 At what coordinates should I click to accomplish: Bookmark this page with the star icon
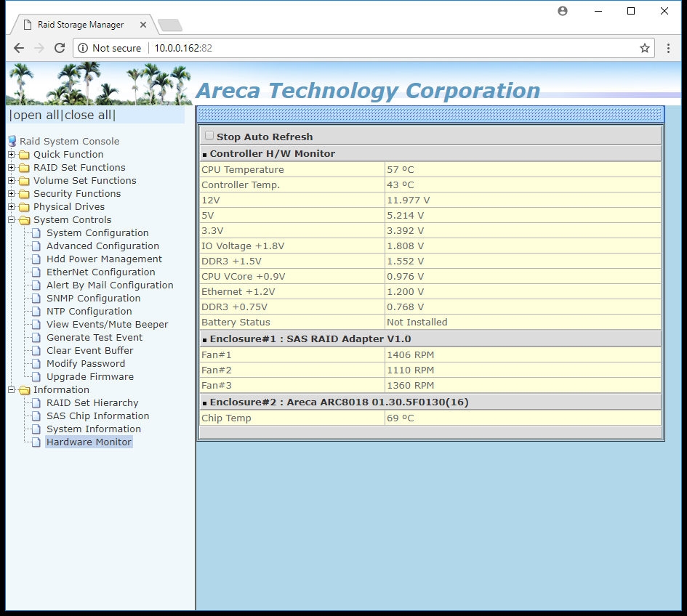click(x=645, y=48)
